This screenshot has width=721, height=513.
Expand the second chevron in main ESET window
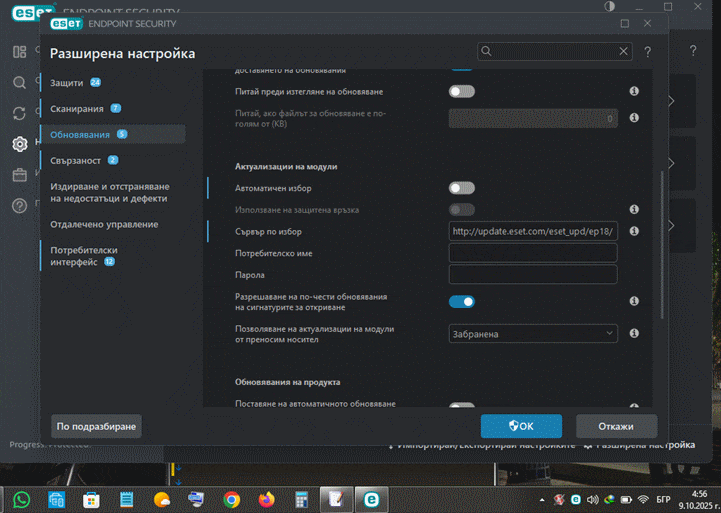point(671,163)
